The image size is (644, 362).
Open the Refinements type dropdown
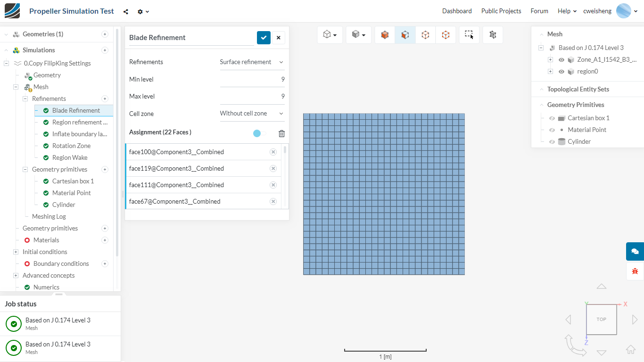tap(252, 62)
